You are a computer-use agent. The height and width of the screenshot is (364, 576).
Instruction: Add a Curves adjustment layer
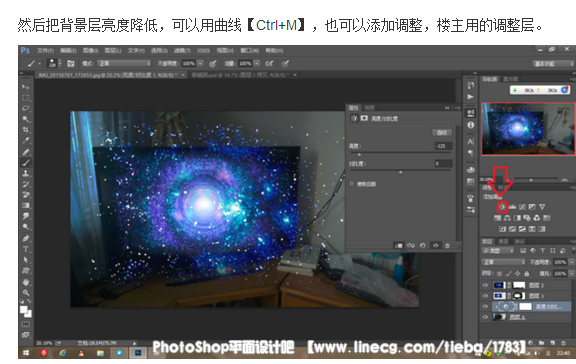[522, 207]
